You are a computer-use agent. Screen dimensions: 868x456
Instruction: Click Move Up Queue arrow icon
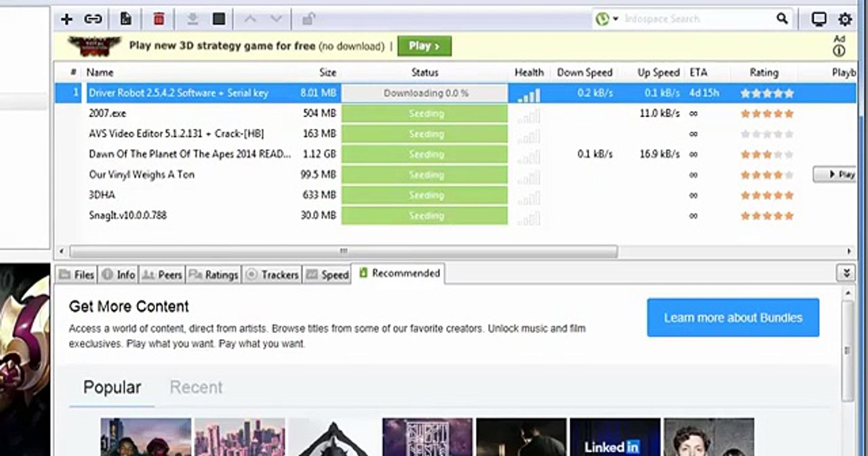coord(250,19)
